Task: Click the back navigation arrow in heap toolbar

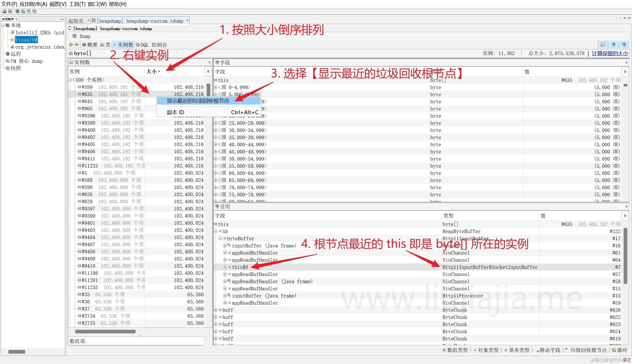Action: [71, 45]
